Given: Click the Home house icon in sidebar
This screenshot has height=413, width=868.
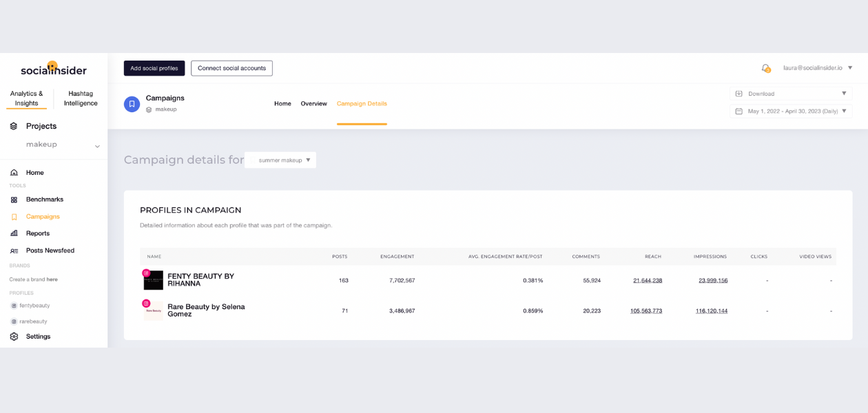Looking at the screenshot, I should (x=14, y=173).
